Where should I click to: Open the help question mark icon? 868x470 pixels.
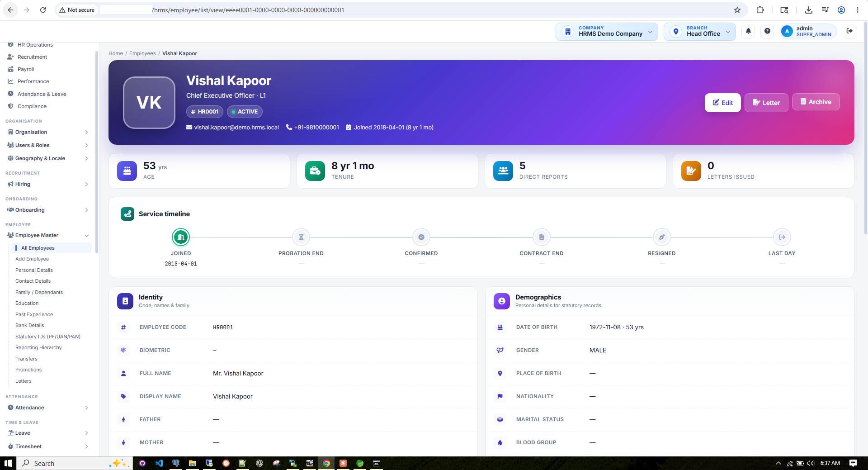pos(767,31)
